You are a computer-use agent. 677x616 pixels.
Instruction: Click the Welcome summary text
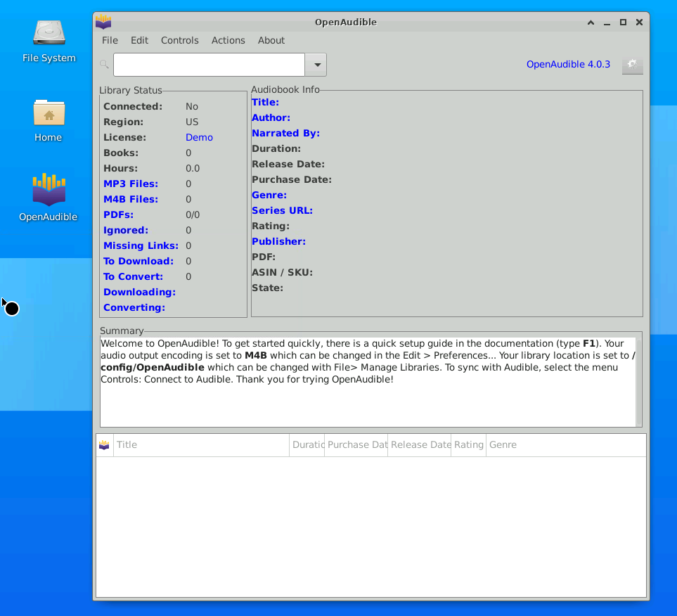[x=368, y=361]
